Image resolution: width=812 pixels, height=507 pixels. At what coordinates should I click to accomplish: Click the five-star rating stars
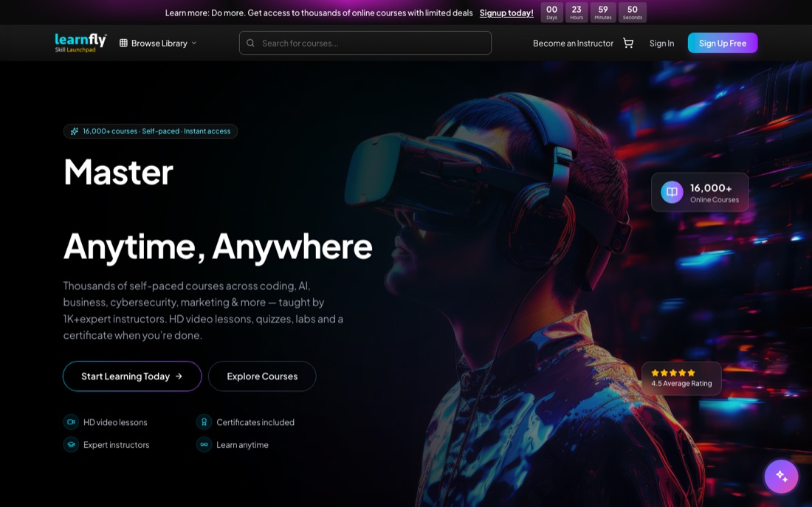click(672, 373)
